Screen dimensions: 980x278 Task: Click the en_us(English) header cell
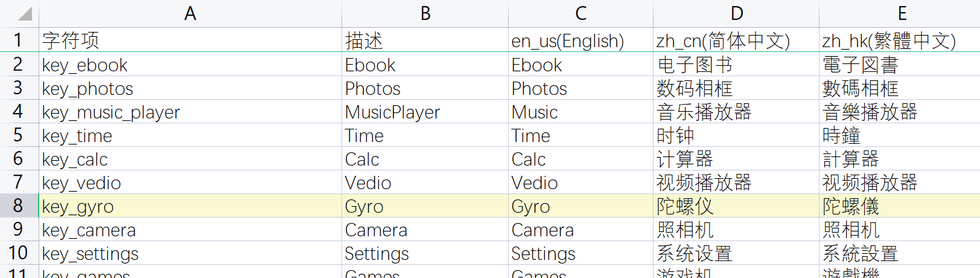(x=581, y=40)
